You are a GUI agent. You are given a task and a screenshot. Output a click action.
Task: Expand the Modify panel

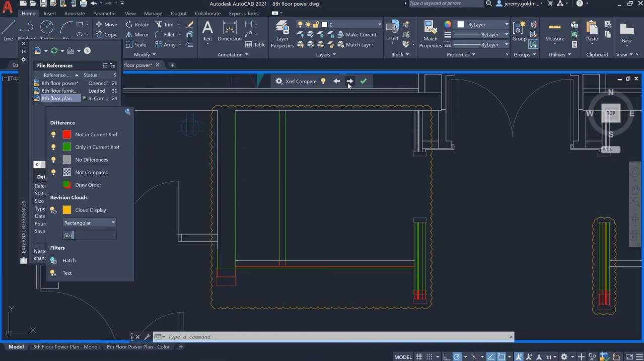(x=145, y=54)
